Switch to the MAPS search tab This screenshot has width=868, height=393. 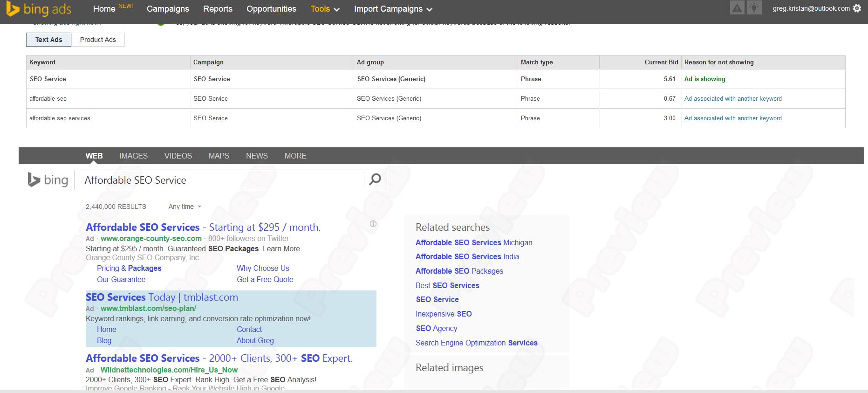coord(219,156)
